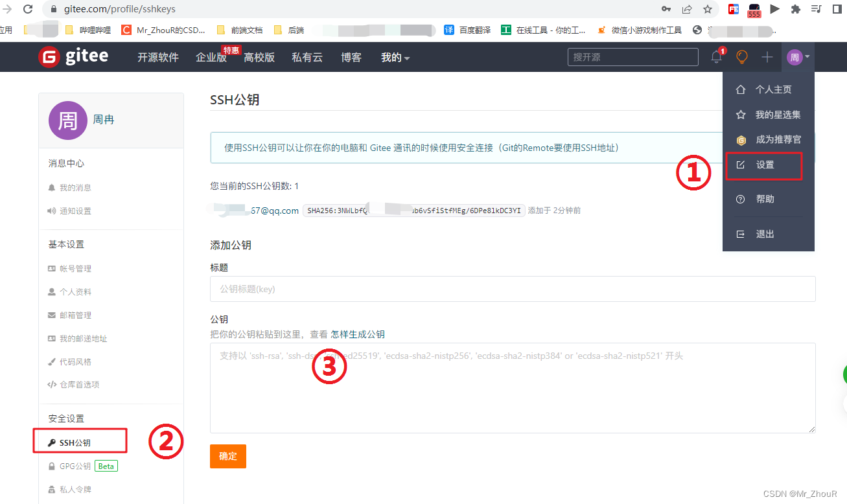Go to 企业版 in navbar
This screenshot has height=504, width=847.
pos(211,58)
